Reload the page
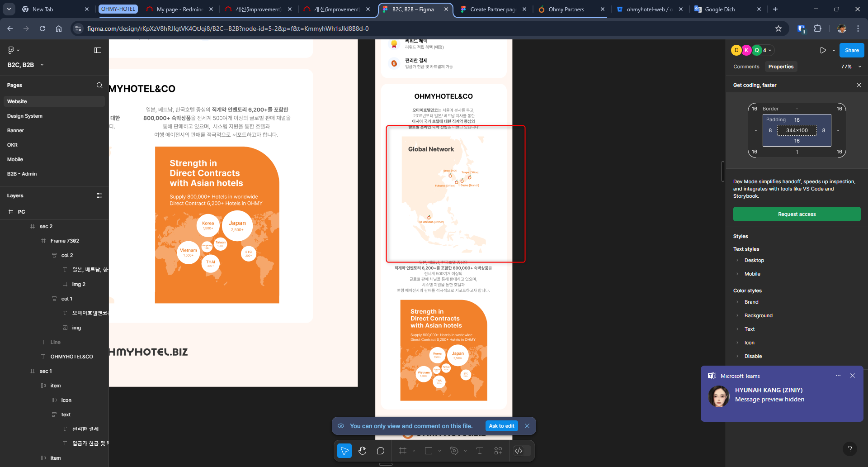This screenshot has height=467, width=868. coord(42,29)
